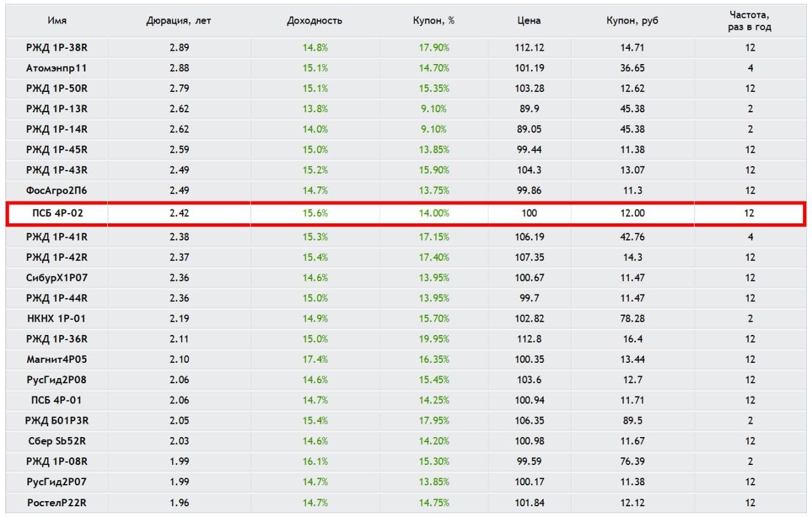Open the НКНХ 1Р-01 bond
Viewport: 812px width, 517px height.
56,318
